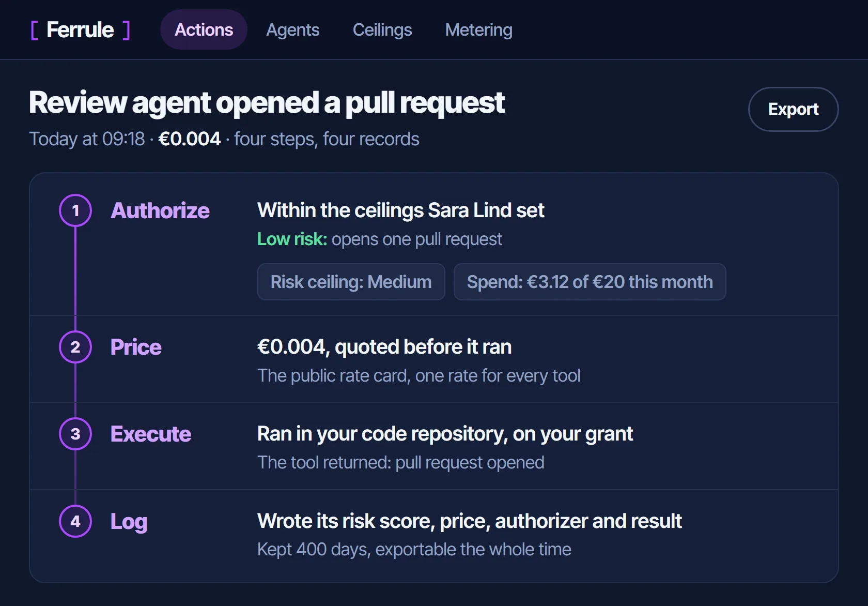This screenshot has height=606, width=868.
Task: Click 'Wrote its risk score' heading
Action: pyautogui.click(x=470, y=521)
